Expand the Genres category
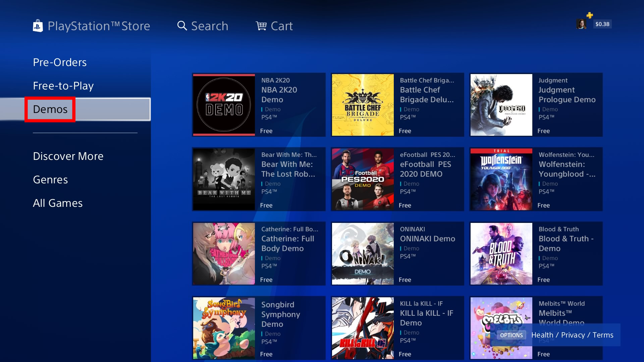 (x=50, y=179)
